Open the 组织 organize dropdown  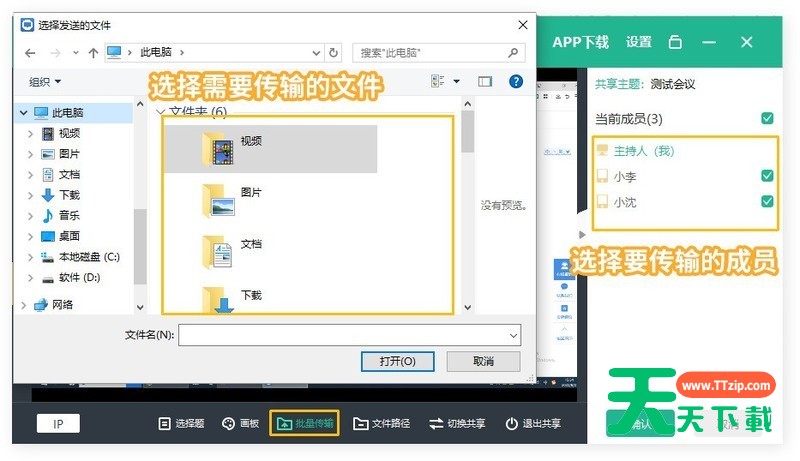[45, 81]
